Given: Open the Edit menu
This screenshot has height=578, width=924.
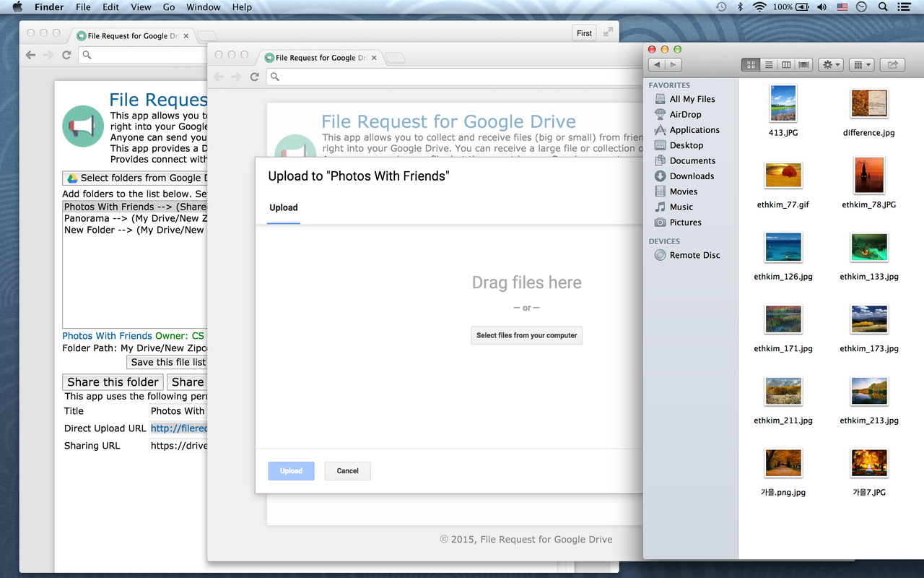Looking at the screenshot, I should pyautogui.click(x=110, y=7).
